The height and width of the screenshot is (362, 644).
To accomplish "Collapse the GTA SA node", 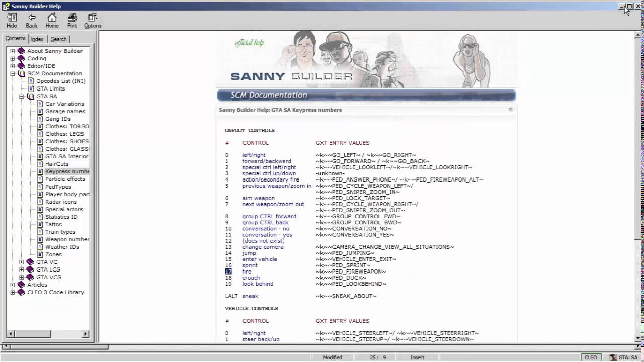I will pos(22,96).
